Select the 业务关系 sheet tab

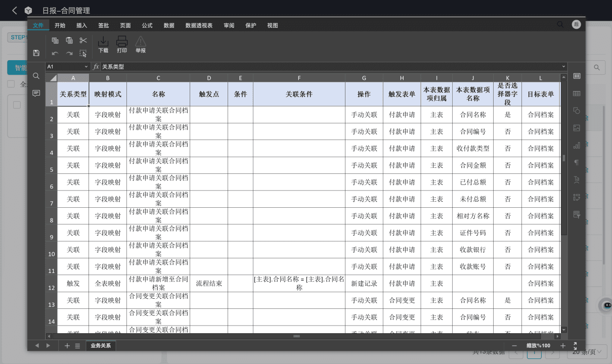(x=101, y=346)
